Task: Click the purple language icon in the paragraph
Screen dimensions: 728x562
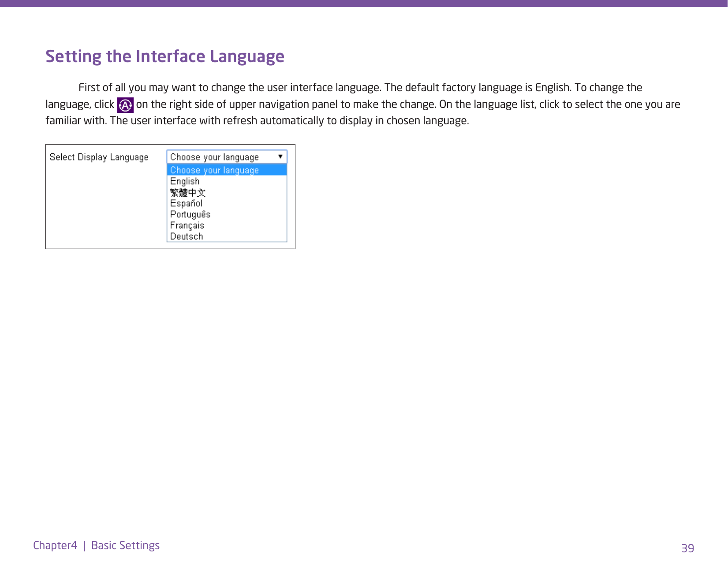Action: (125, 105)
